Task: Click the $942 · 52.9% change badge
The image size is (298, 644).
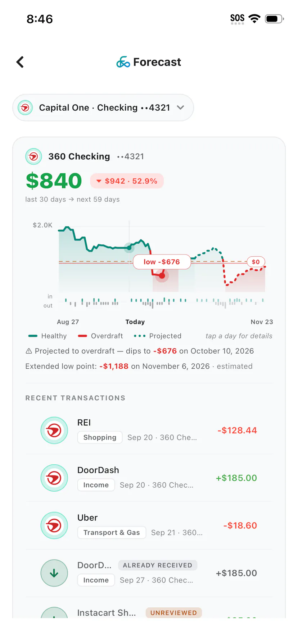Action: point(127,181)
